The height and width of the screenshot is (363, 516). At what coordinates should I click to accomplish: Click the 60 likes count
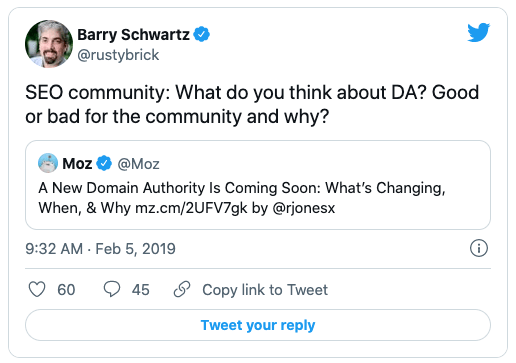pos(66,290)
